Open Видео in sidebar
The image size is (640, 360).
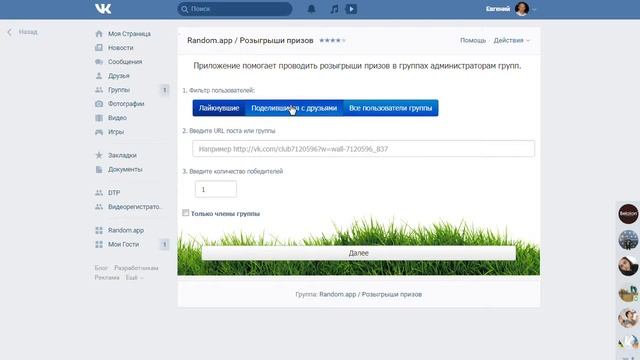coord(117,118)
